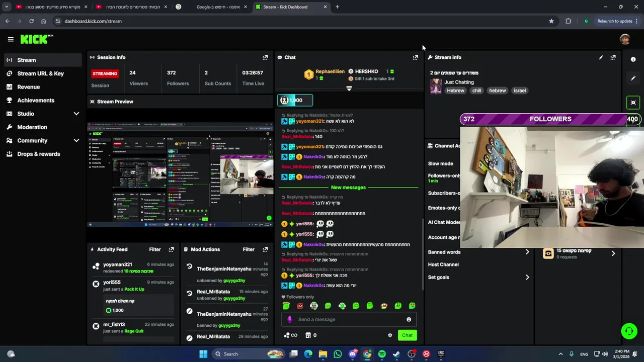Open WhatsApp from the taskbar
The image size is (644, 362).
pyautogui.click(x=338, y=354)
